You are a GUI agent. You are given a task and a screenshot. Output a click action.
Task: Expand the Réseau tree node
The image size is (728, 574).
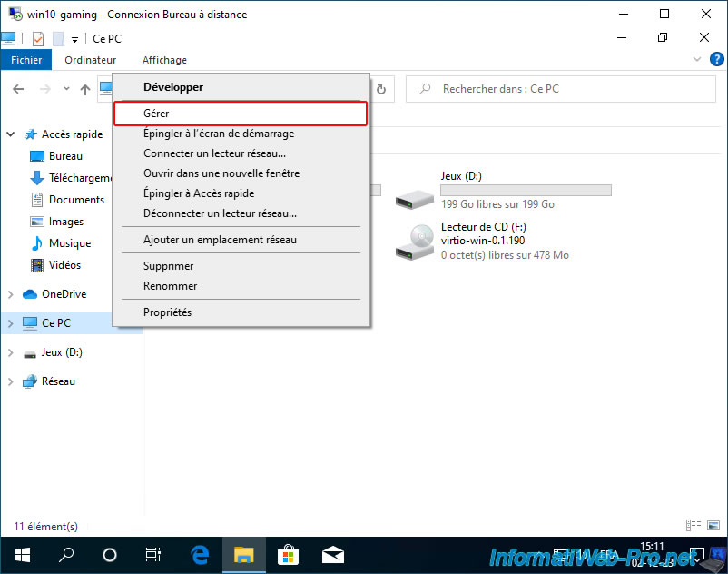click(10, 381)
